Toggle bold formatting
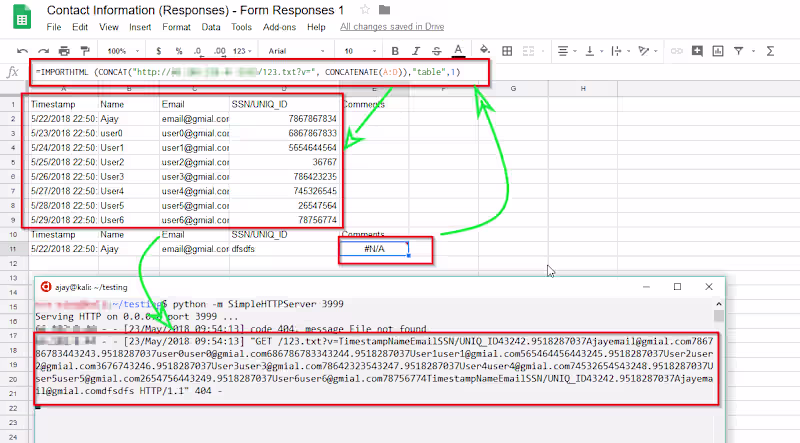Viewport: 800px width, 443px height. click(395, 51)
